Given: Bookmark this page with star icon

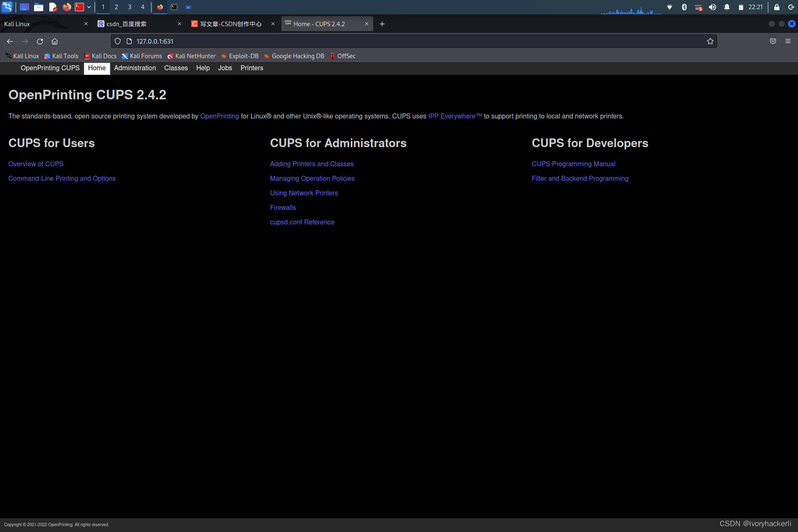Looking at the screenshot, I should coord(710,41).
